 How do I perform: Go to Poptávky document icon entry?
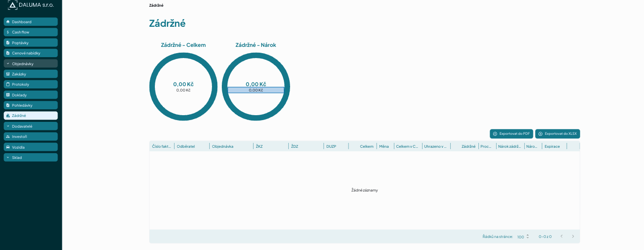click(30, 42)
